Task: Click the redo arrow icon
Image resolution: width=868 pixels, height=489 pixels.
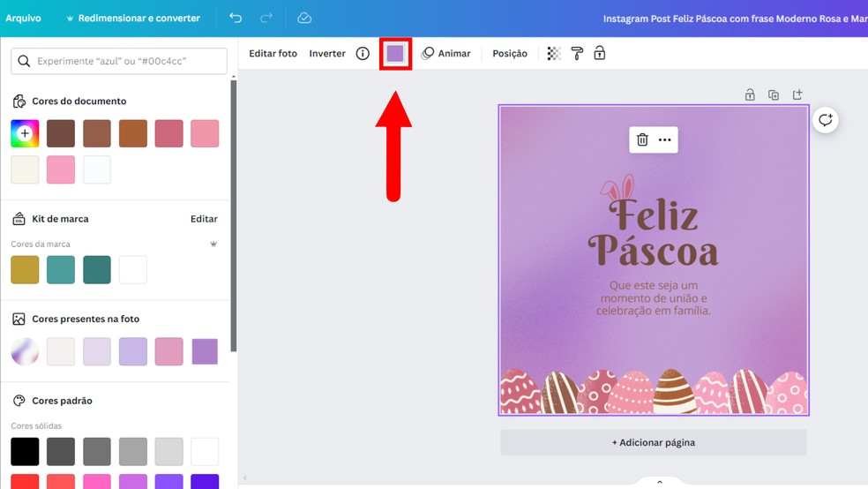Action: (x=266, y=18)
